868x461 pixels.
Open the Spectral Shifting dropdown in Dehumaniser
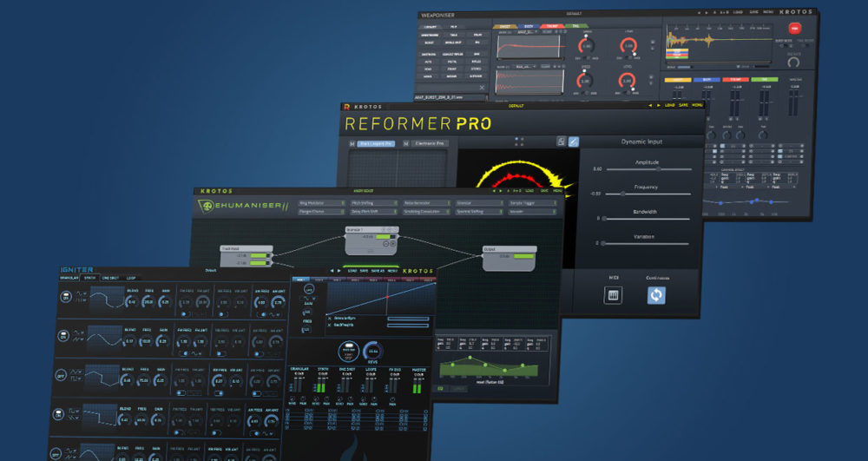(x=479, y=212)
